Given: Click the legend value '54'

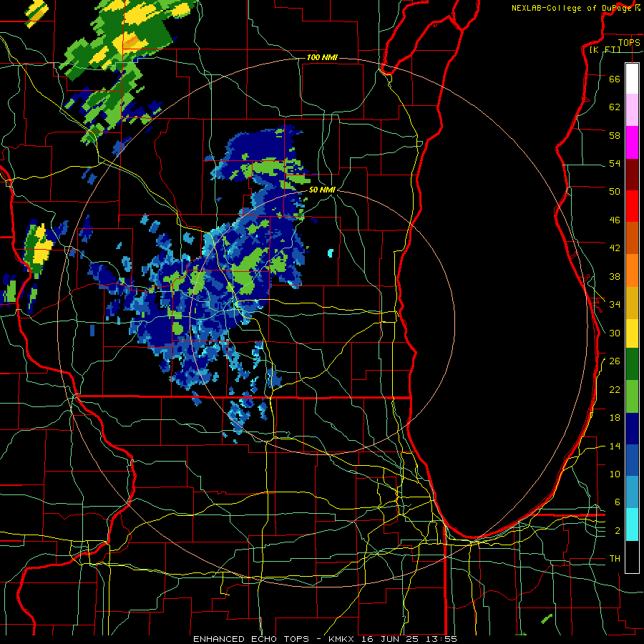Looking at the screenshot, I should point(615,163).
